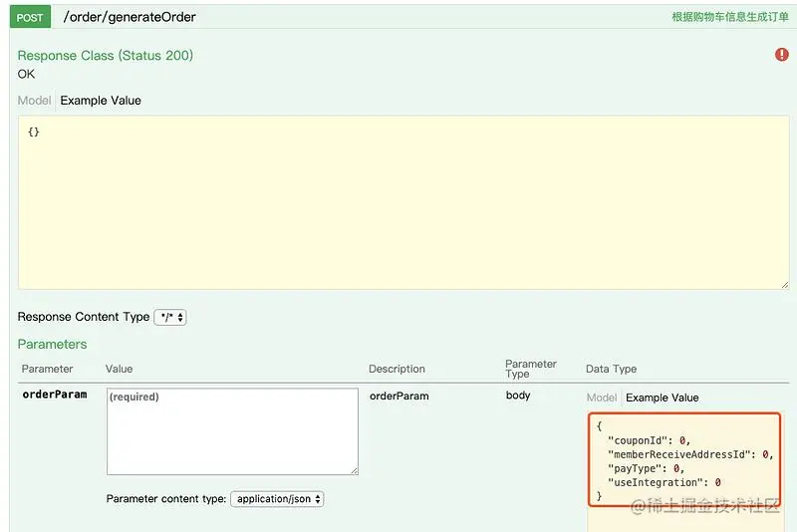Click the Data Type column header
Viewport: 797px width, 532px height.
pos(611,369)
